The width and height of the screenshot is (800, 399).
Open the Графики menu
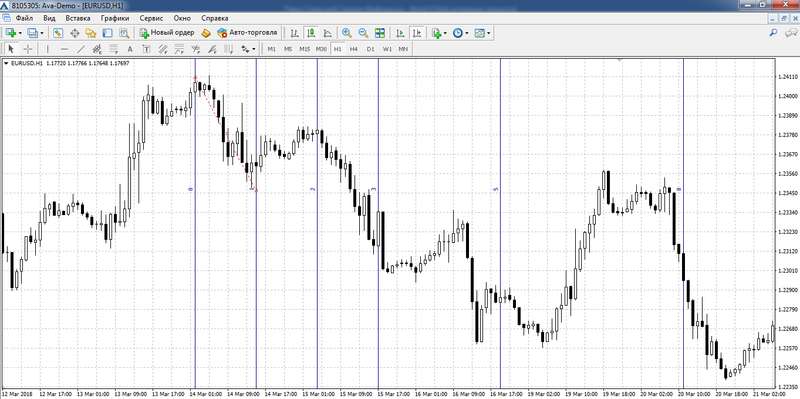point(115,18)
